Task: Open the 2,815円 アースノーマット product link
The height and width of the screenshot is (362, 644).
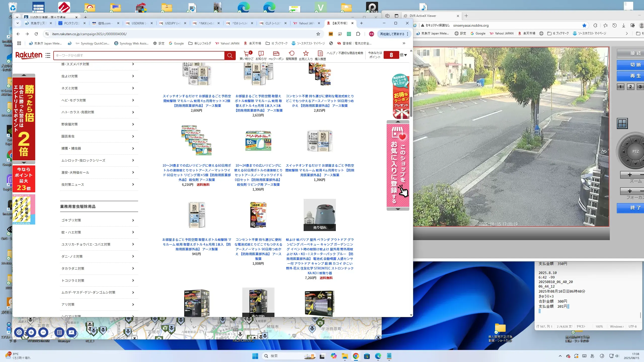Action: pos(319,101)
